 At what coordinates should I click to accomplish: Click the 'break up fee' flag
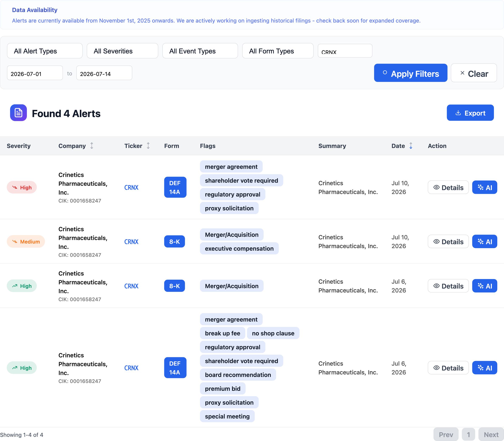pos(222,333)
